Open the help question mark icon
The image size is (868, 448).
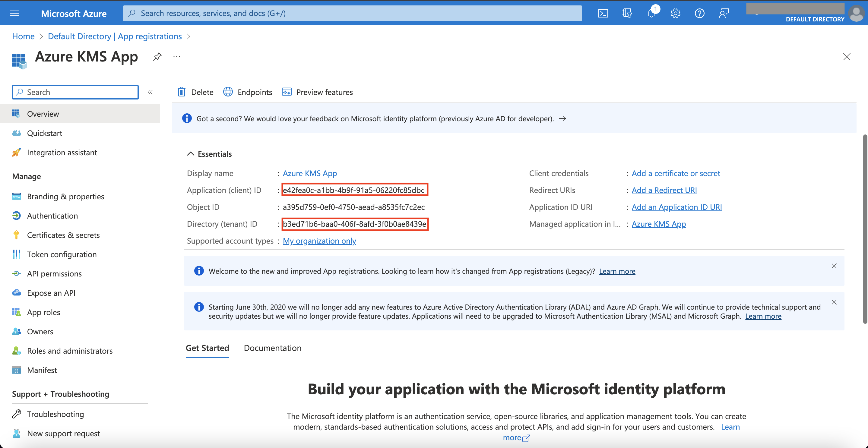pyautogui.click(x=699, y=13)
